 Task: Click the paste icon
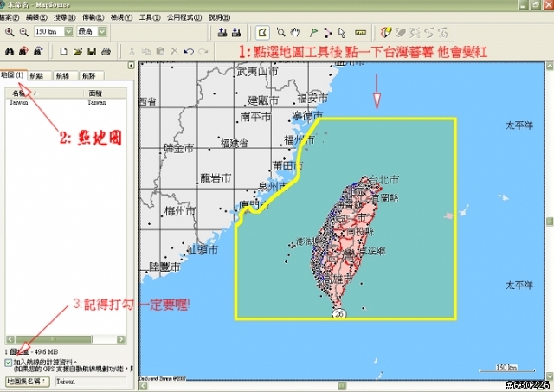160,52
